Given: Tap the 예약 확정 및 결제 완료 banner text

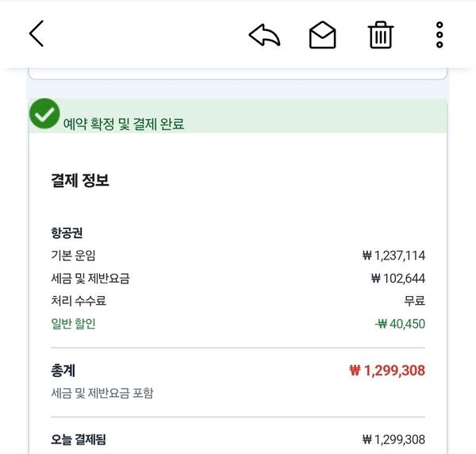Looking at the screenshot, I should [x=124, y=124].
